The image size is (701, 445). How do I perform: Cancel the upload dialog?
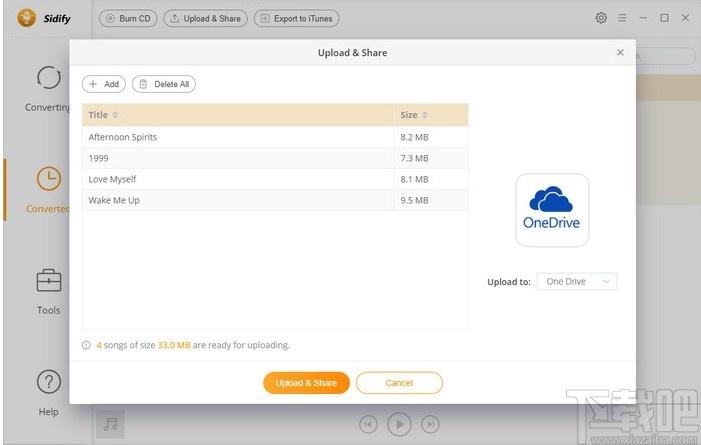[399, 383]
